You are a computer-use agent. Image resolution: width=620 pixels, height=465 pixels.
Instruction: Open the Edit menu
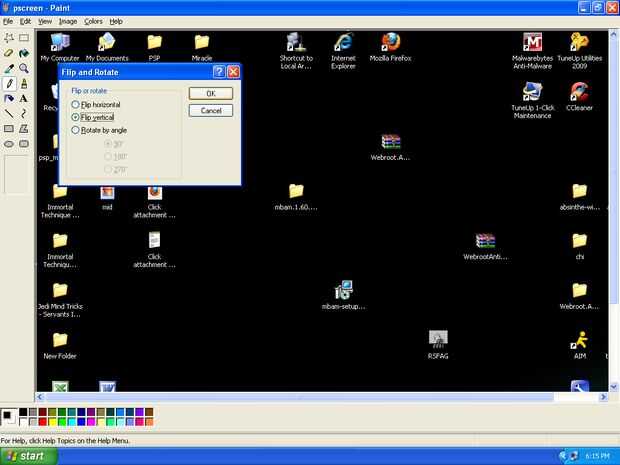25,21
